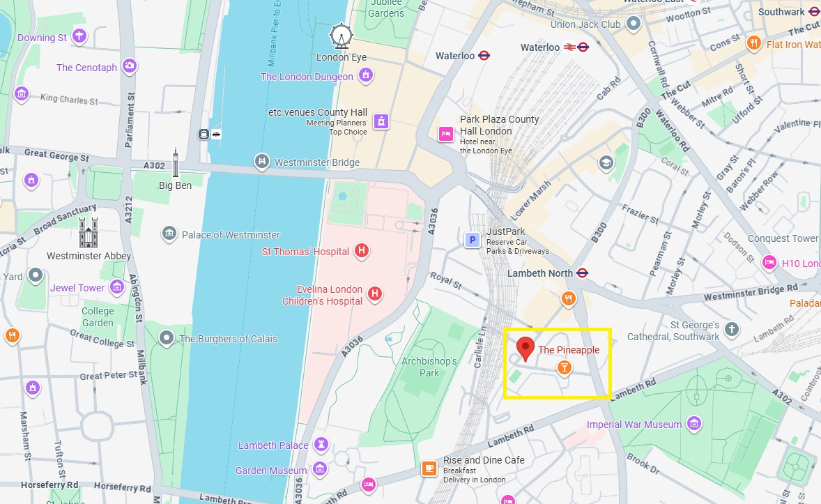
Task: Open St Thomas' Hospital red H marker
Action: pyautogui.click(x=361, y=252)
